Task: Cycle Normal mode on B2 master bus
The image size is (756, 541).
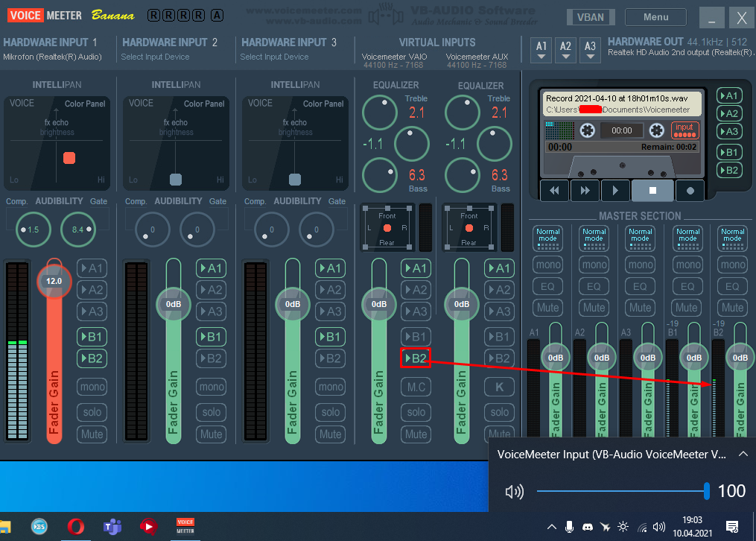Action: (732, 238)
